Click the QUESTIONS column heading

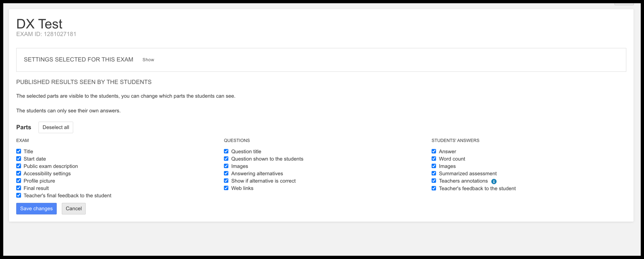click(237, 140)
